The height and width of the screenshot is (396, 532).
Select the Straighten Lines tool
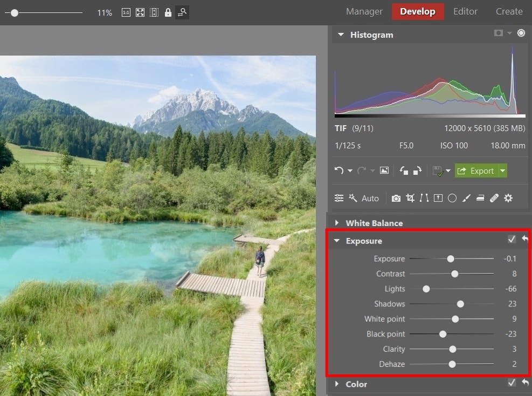click(x=424, y=198)
